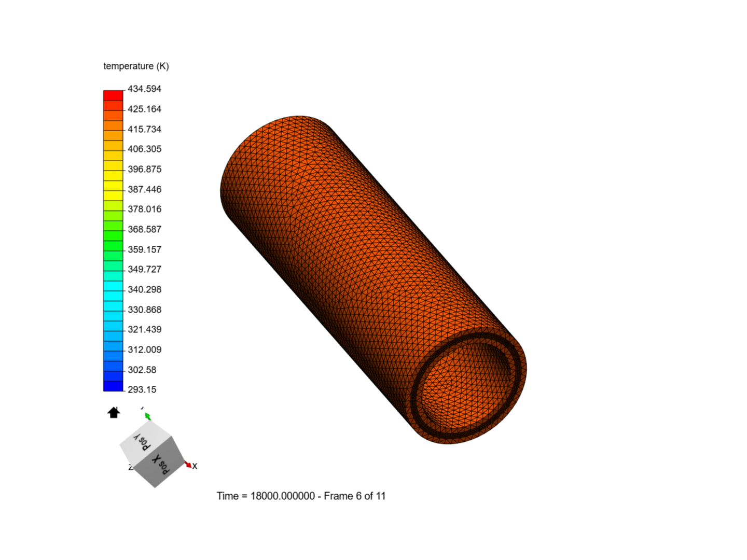Click legend value 378.016

click(x=145, y=209)
